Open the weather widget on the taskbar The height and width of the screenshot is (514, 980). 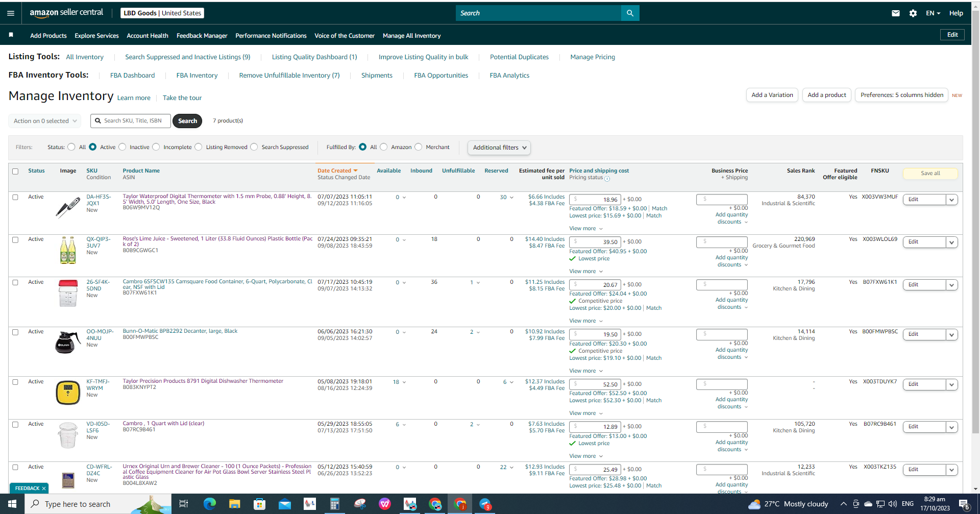coord(788,504)
